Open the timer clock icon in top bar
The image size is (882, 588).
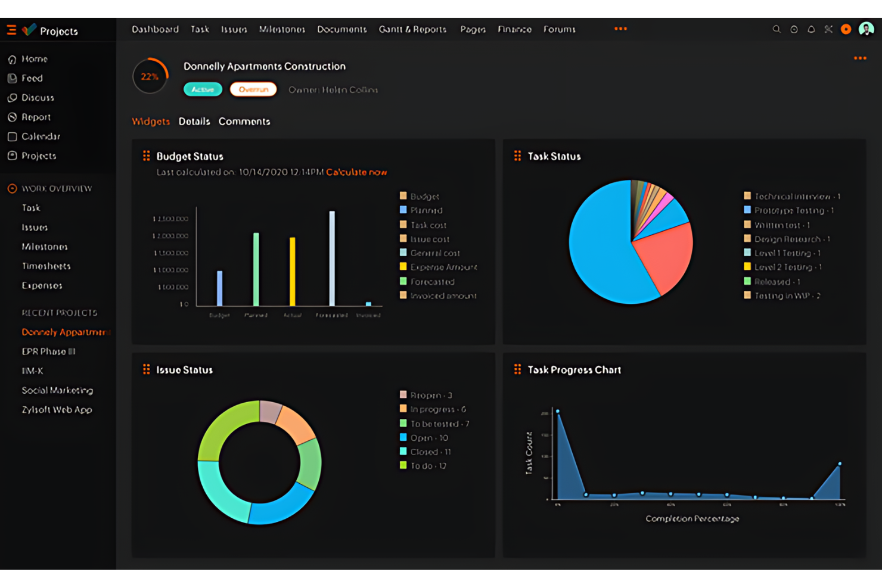pos(794,29)
